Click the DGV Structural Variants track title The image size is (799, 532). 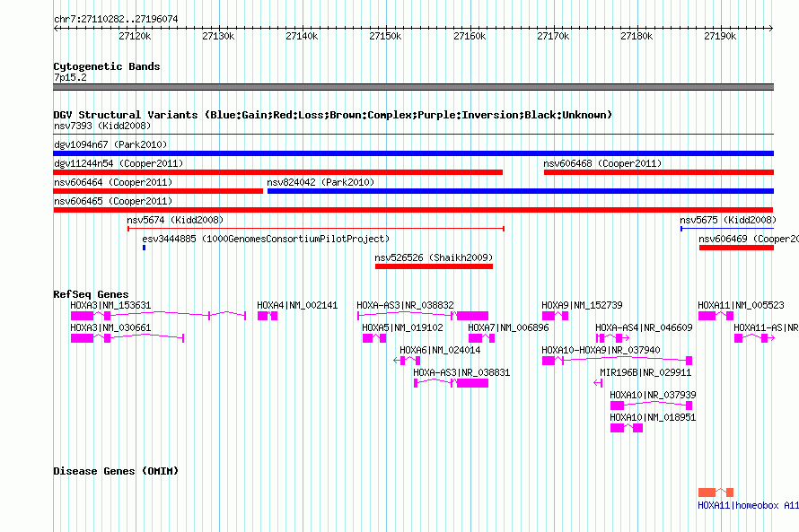[332, 115]
